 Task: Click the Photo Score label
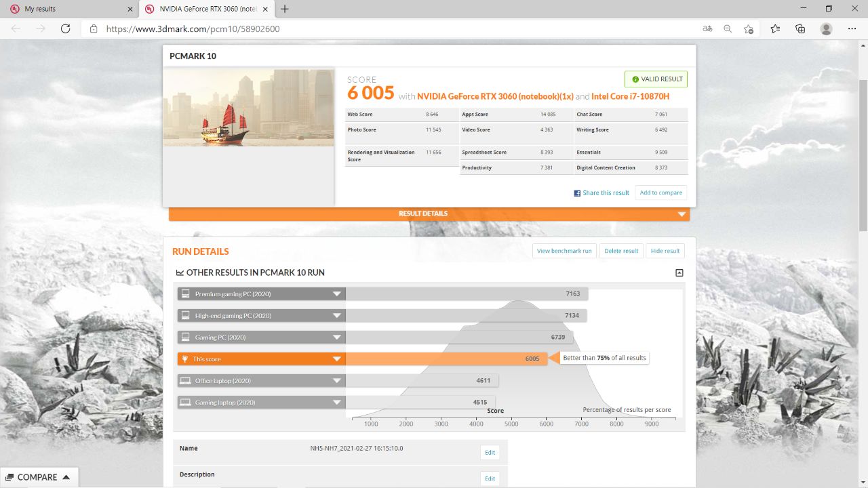(362, 130)
